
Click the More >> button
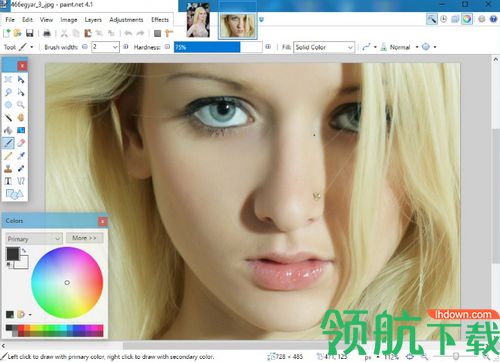[84, 238]
